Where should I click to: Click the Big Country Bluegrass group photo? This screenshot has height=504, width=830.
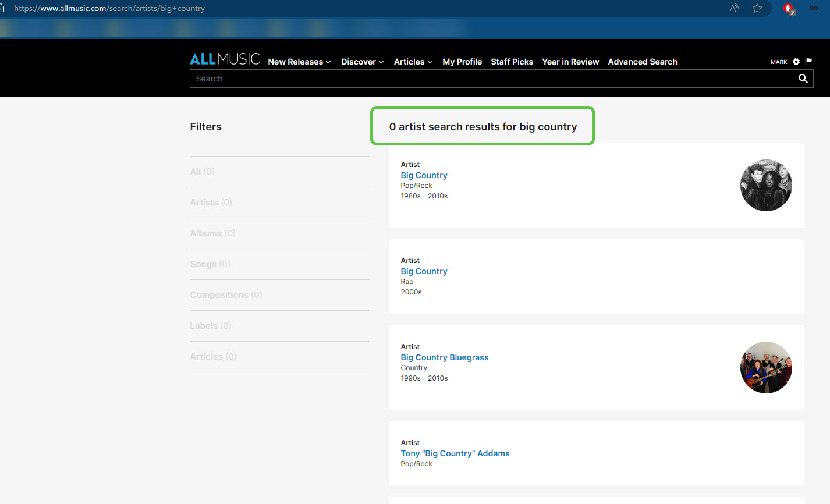[766, 367]
